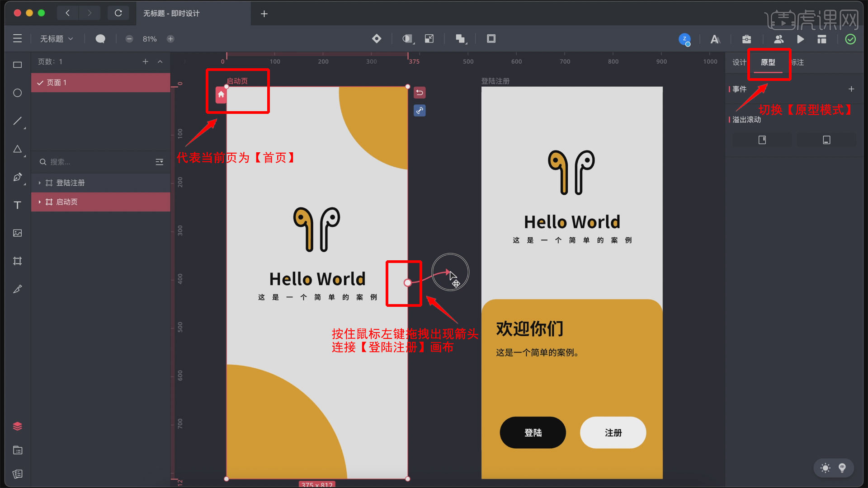Image resolution: width=868 pixels, height=488 pixels.
Task: Toggle light/dark theme sun icon
Action: [826, 468]
